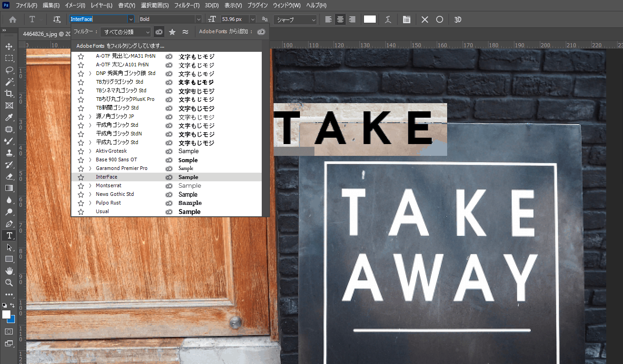Select the Eyedropper tool
The width and height of the screenshot is (623, 364).
coord(9,118)
